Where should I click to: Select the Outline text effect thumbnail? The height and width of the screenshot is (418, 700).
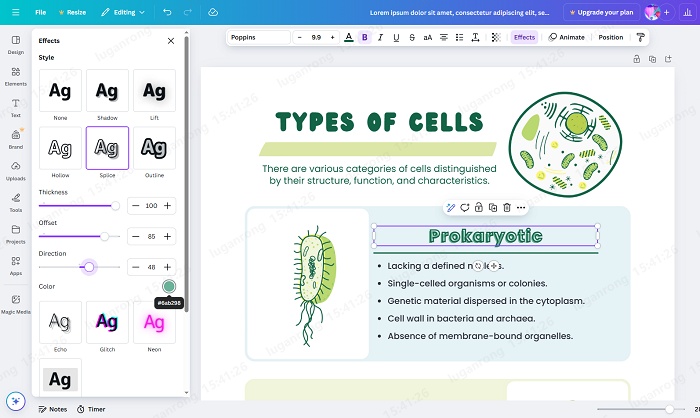(x=154, y=148)
